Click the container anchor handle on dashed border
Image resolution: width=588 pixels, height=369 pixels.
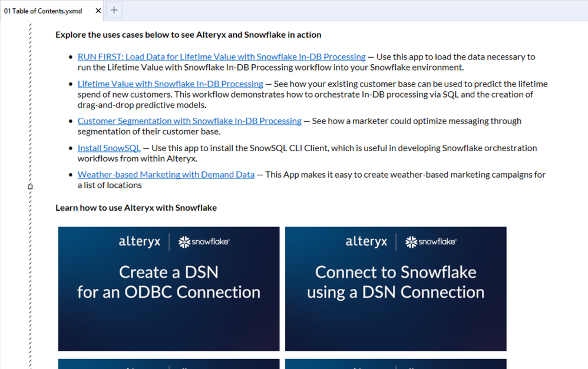click(x=31, y=186)
